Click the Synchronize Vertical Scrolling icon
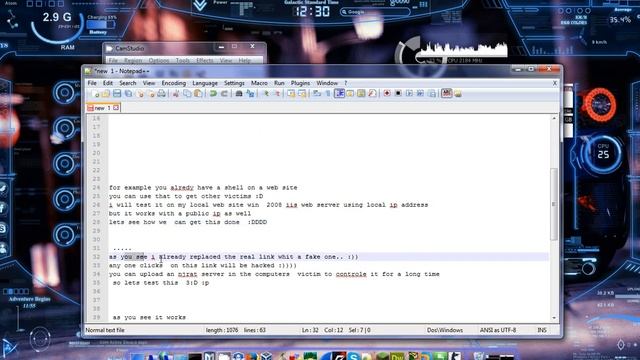The image size is (640, 360). pyautogui.click(x=291, y=94)
